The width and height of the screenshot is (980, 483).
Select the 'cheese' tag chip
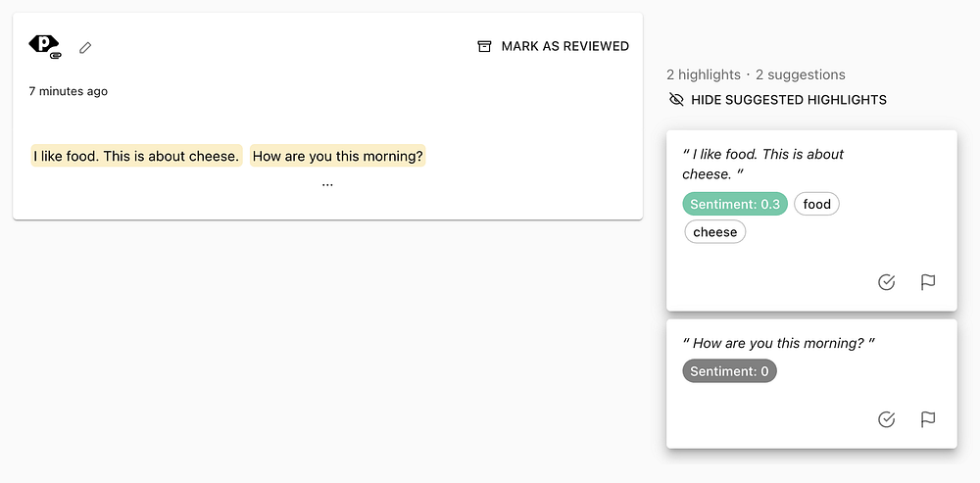point(714,232)
